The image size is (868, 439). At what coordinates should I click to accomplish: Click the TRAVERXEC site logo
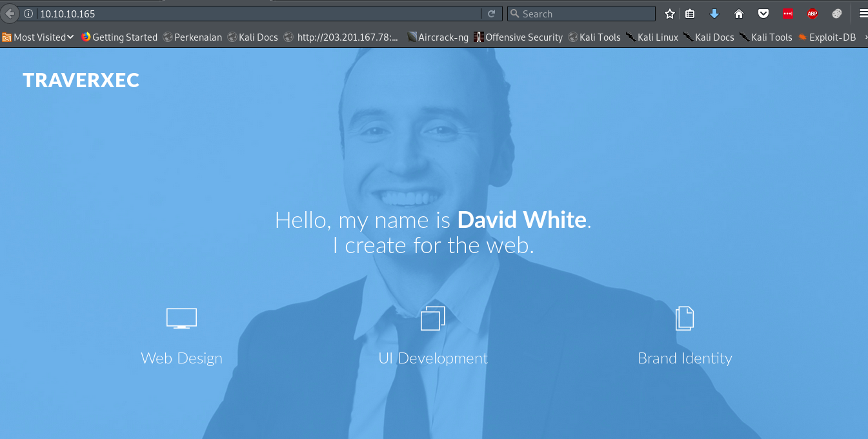click(x=81, y=80)
